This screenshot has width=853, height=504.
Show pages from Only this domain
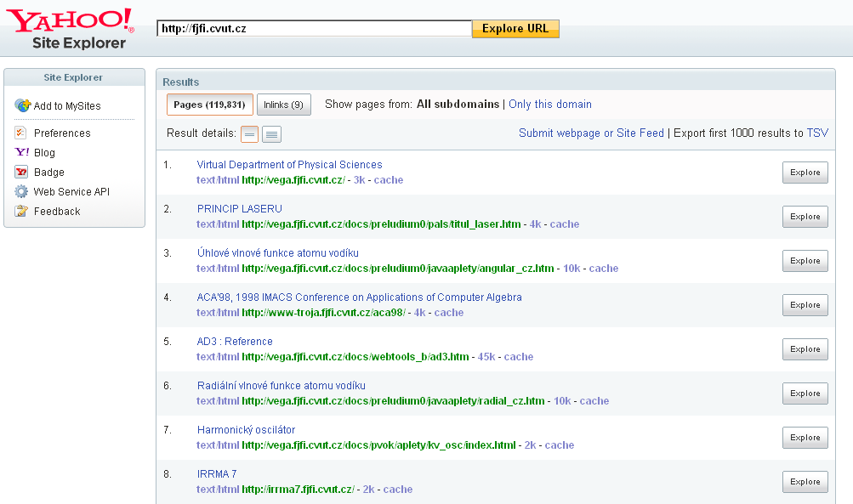tap(550, 104)
